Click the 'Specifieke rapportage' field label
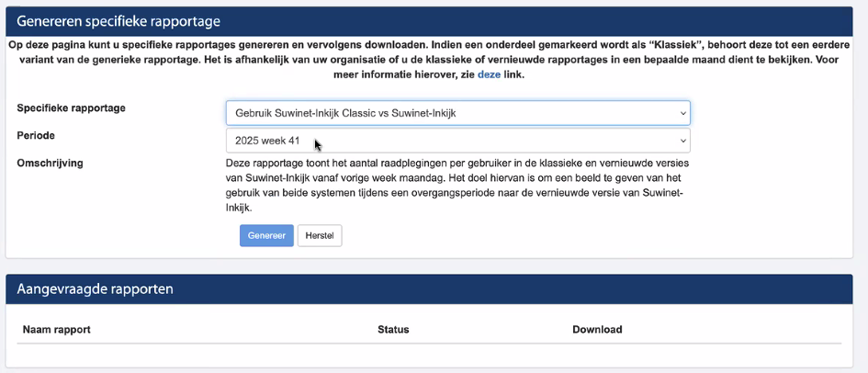The height and width of the screenshot is (373, 868). (72, 108)
